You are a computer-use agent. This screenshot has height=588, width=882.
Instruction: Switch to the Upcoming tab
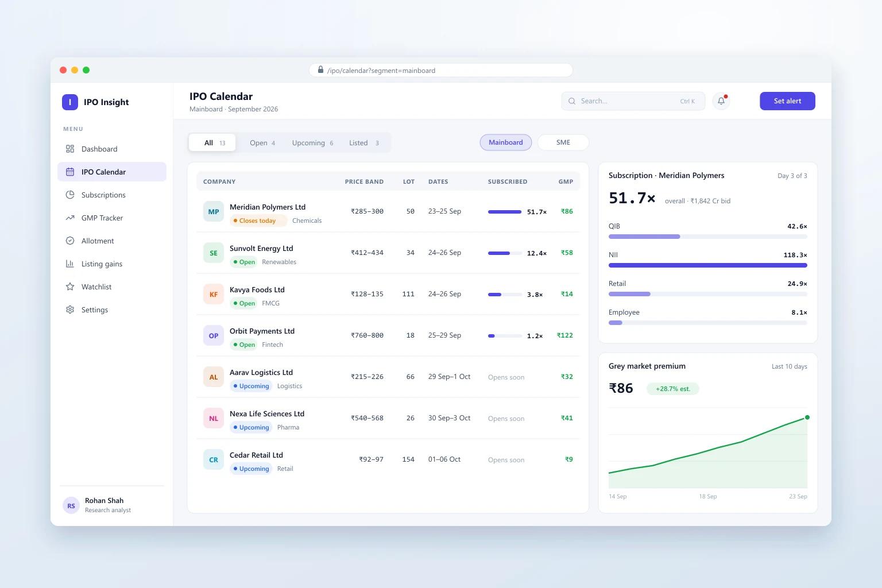pos(312,143)
